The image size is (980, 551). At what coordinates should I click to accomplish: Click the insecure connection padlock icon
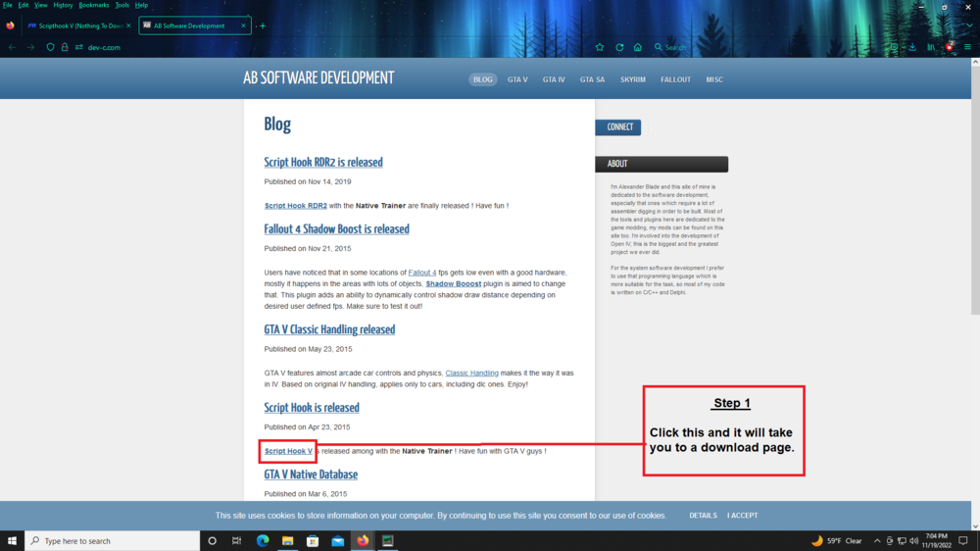65,47
